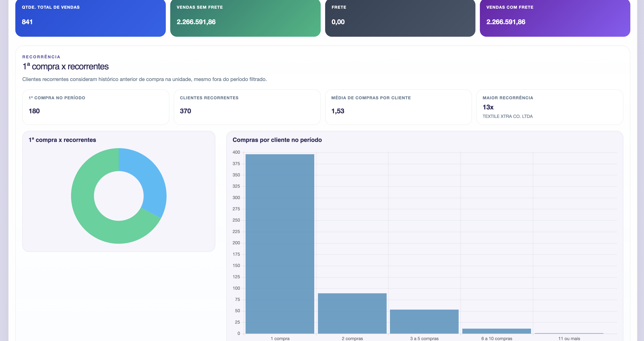Click the 3 a 5 compras bar
Image resolution: width=644 pixels, height=341 pixels.
[424, 321]
